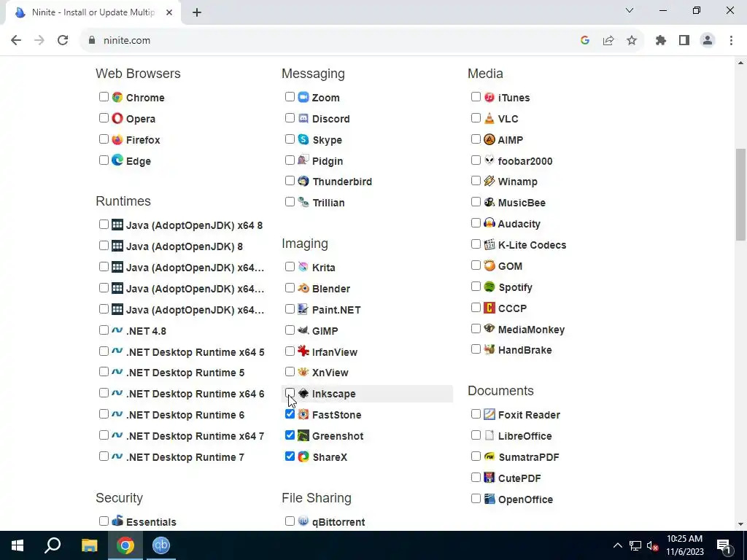Screen dimensions: 747x560
Task: Switch to the Ninite browser tab
Action: click(93, 12)
